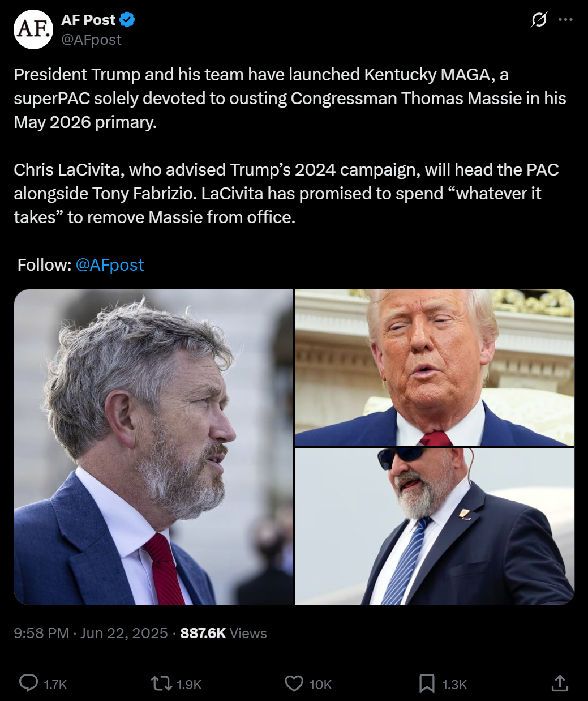The height and width of the screenshot is (701, 588).
Task: Open the Grok explain-post icon
Action: click(539, 20)
